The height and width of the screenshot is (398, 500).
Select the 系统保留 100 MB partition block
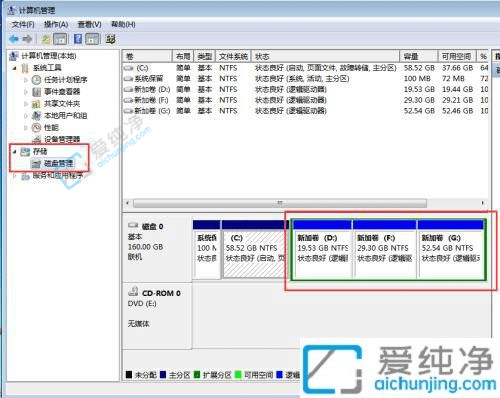[206, 249]
